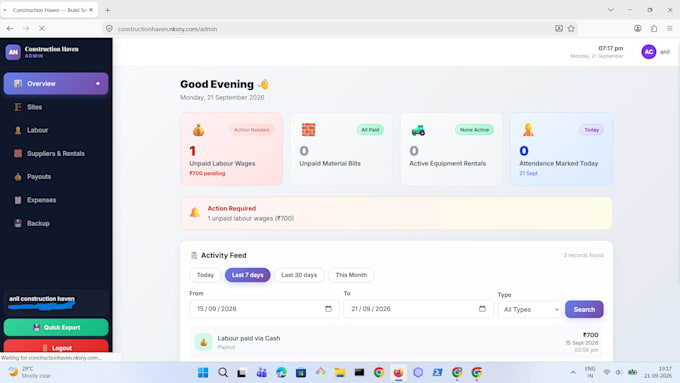Click the Expenses icon in sidebar
Screen dimensions: 680x383
pos(18,200)
